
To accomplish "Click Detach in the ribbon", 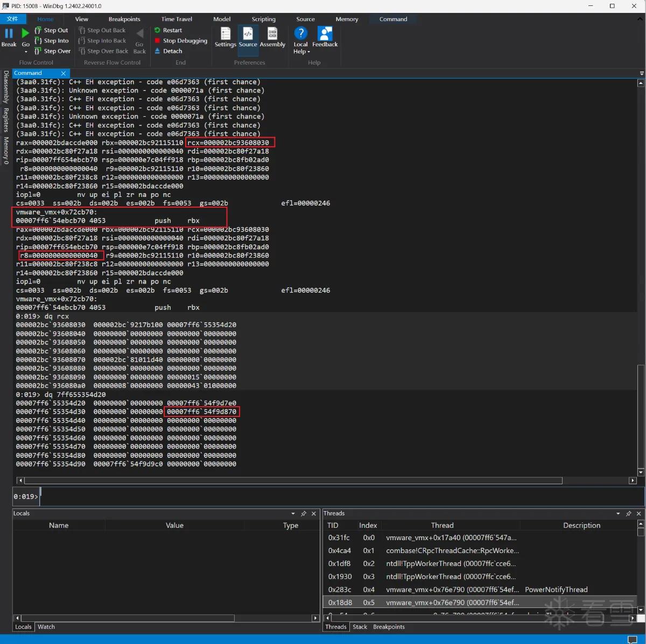I will (168, 51).
